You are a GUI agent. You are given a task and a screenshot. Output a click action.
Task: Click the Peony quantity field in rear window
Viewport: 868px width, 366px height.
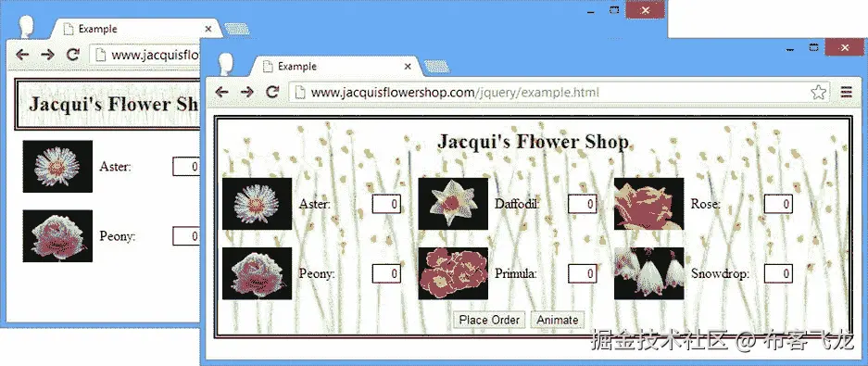point(186,236)
